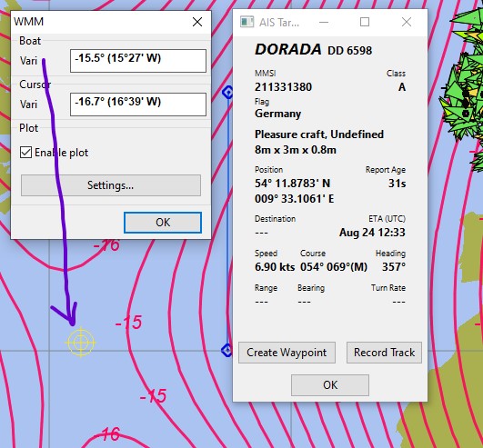This screenshot has width=483, height=448.
Task: Click the Cursor variation field
Action: coord(138,105)
